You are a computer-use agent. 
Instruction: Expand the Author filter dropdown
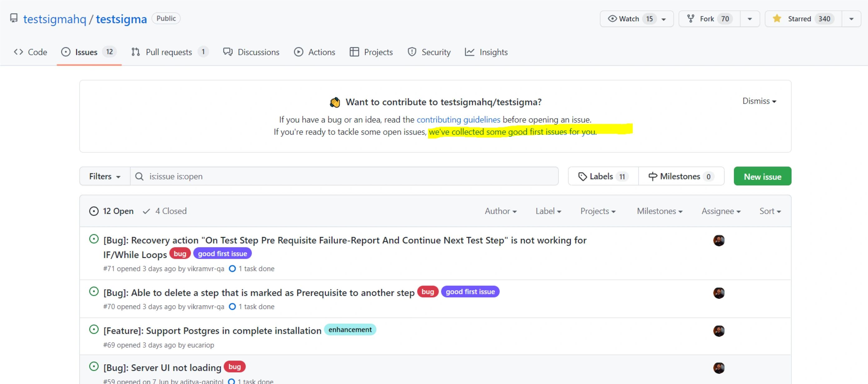(x=500, y=211)
